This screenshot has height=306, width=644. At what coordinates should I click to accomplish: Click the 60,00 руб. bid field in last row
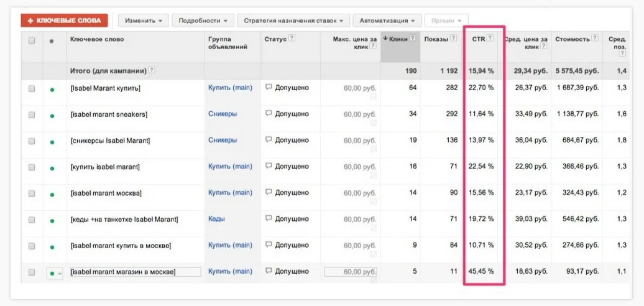[x=350, y=272]
